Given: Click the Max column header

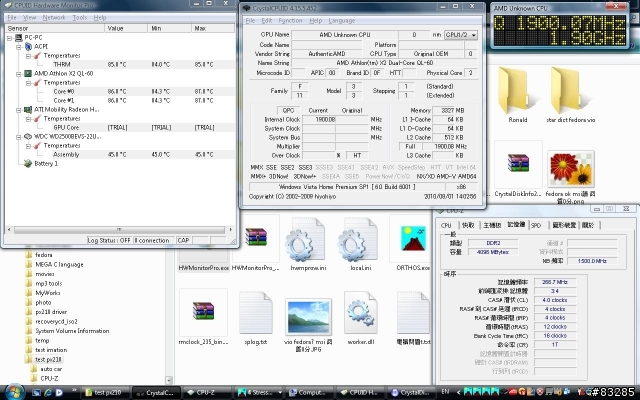Looking at the screenshot, I should pos(213,28).
